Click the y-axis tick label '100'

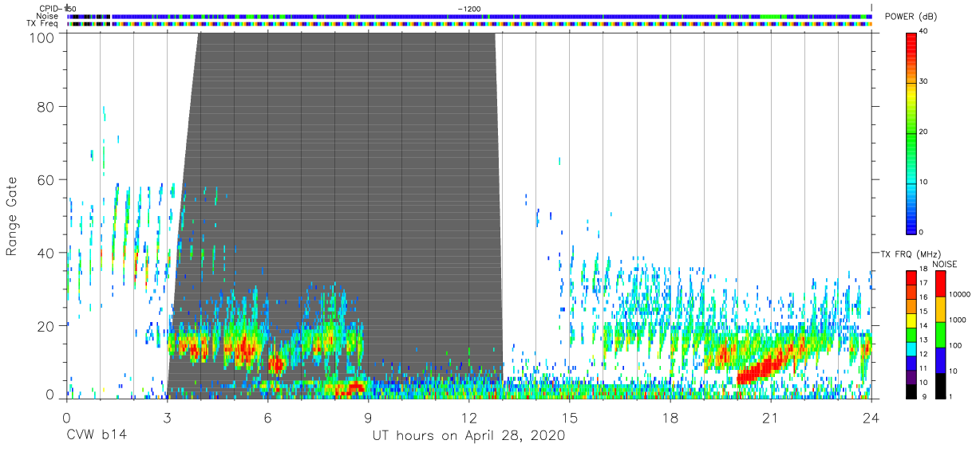point(41,37)
